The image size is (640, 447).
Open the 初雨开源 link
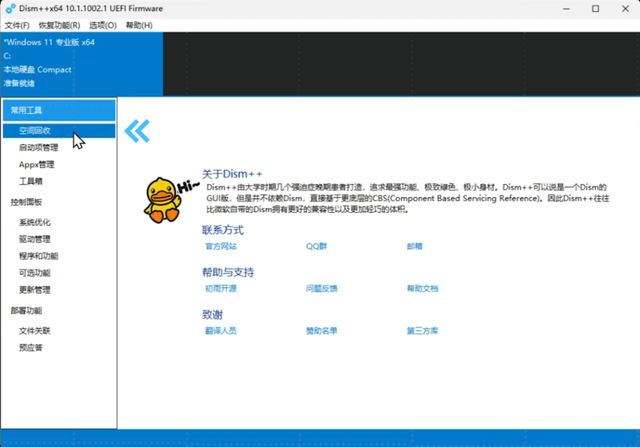click(221, 289)
